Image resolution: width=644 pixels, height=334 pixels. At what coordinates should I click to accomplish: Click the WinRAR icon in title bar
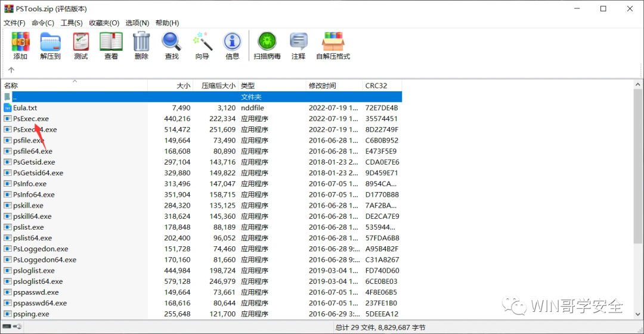[8, 8]
